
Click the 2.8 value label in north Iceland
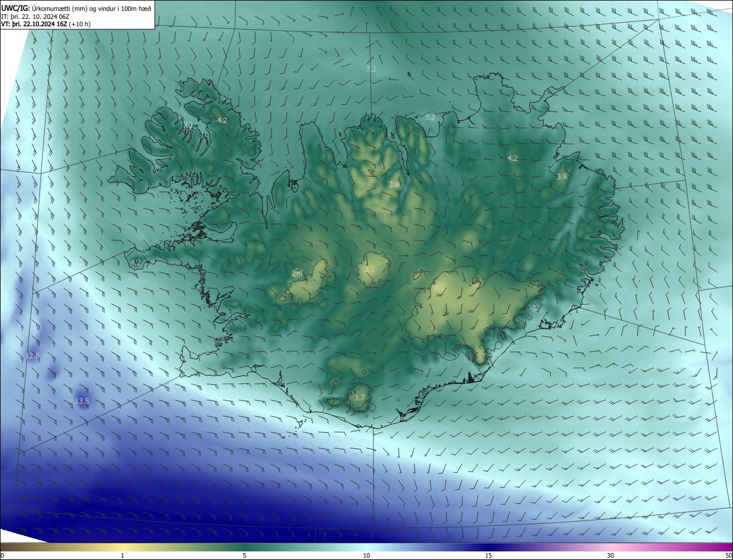pos(394,185)
